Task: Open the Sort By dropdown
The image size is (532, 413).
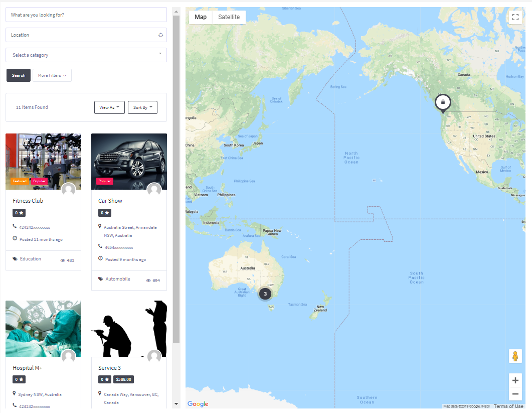Action: point(142,107)
